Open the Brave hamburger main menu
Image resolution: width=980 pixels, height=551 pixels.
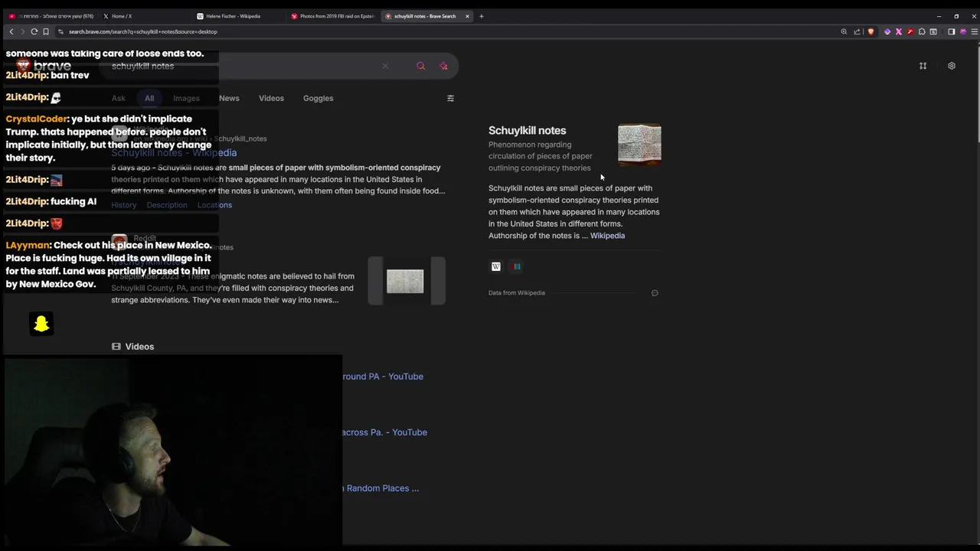coord(974,31)
